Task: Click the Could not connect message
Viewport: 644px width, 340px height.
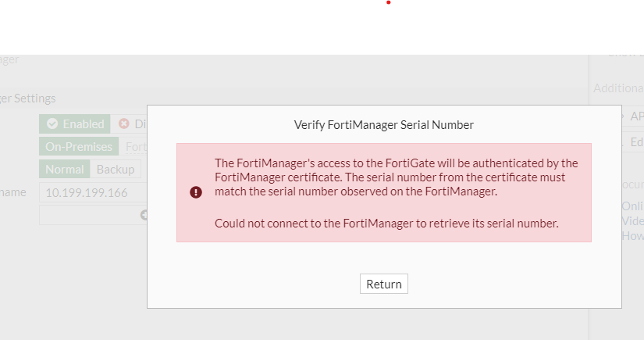Action: coord(386,224)
